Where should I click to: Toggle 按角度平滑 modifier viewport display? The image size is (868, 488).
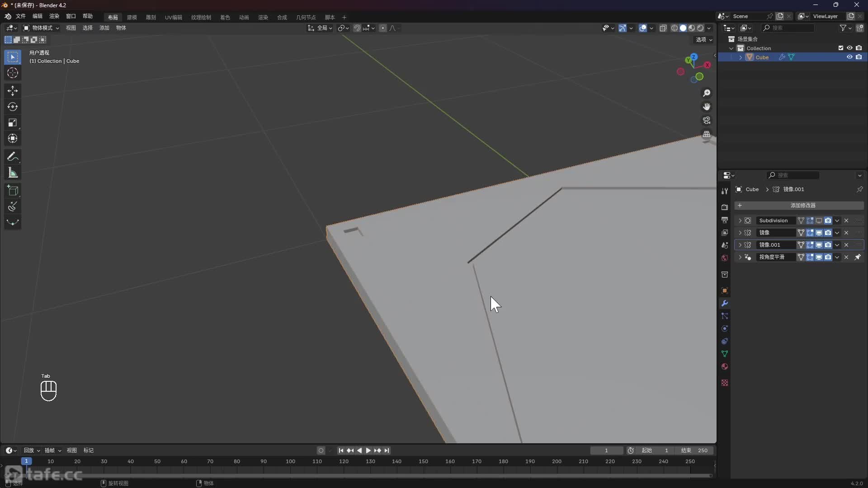tap(819, 257)
